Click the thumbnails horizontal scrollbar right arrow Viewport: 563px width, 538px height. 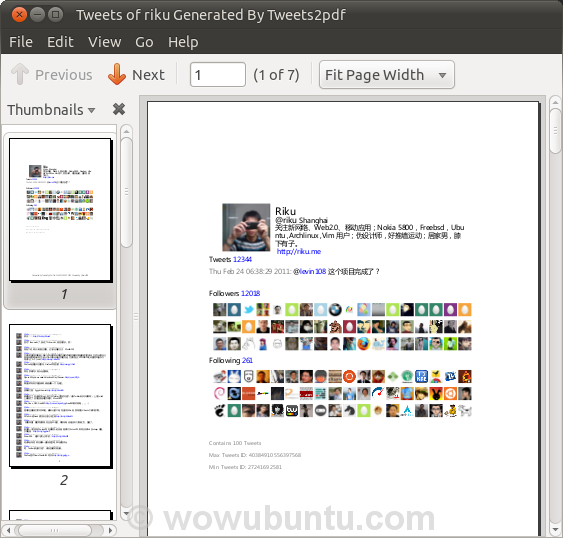tap(111, 530)
